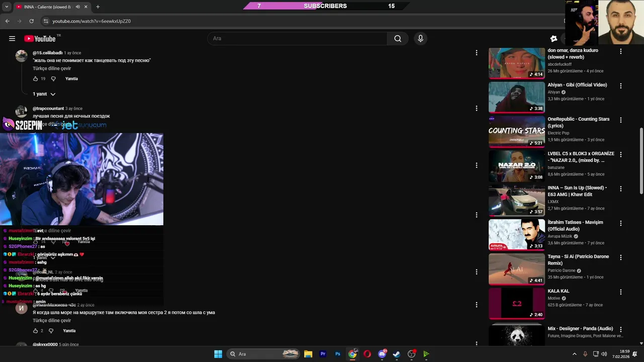Open the INNA Sun Is Up thumbnail
The image size is (644, 362).
517,201
